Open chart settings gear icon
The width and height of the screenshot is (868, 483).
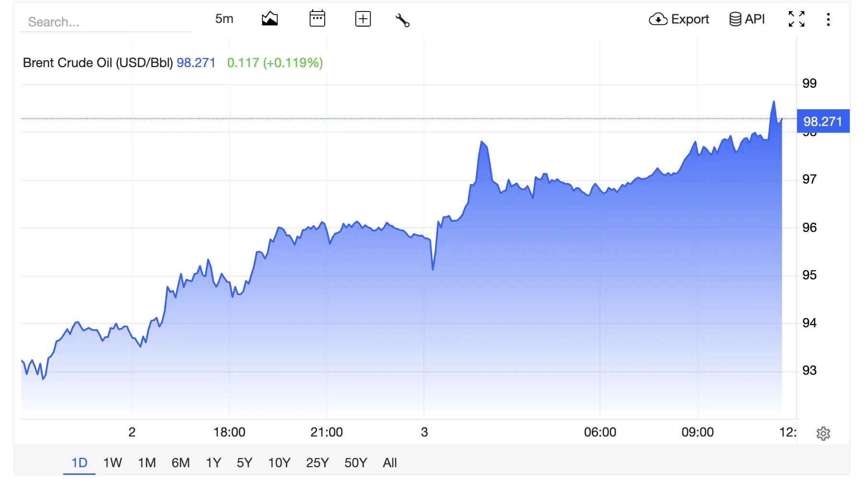click(823, 434)
